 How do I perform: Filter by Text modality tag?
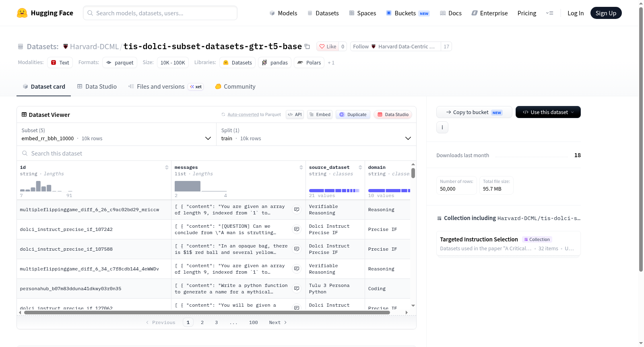(60, 62)
